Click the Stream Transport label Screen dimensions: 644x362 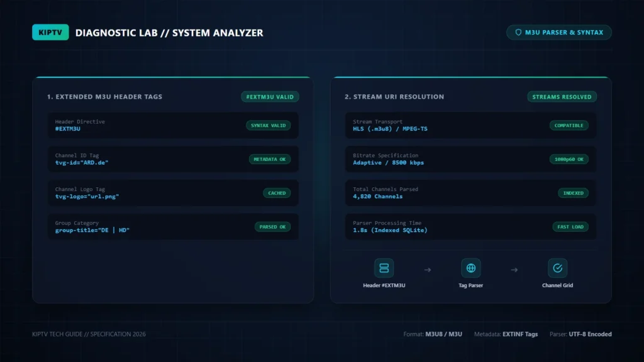click(377, 121)
